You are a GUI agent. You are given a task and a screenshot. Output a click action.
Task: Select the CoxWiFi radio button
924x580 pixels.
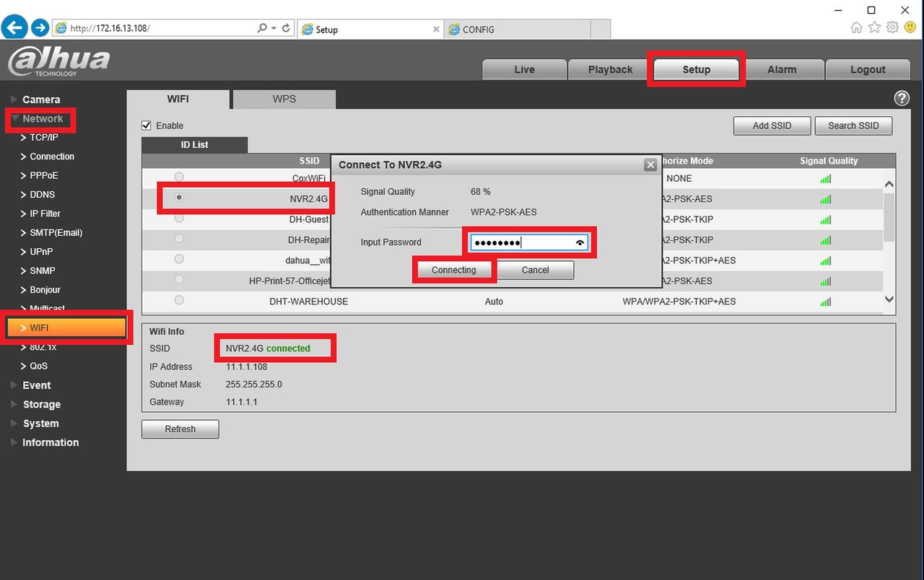click(179, 177)
